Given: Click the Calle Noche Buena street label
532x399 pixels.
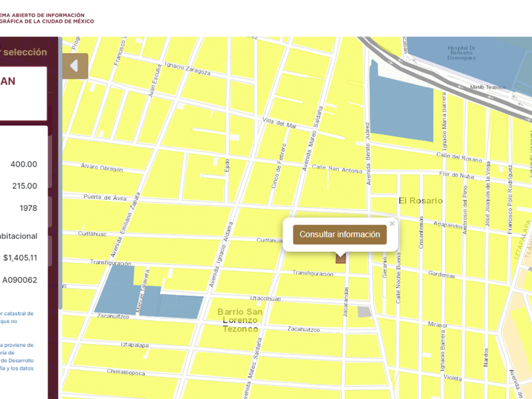Looking at the screenshot, I should [x=398, y=277].
